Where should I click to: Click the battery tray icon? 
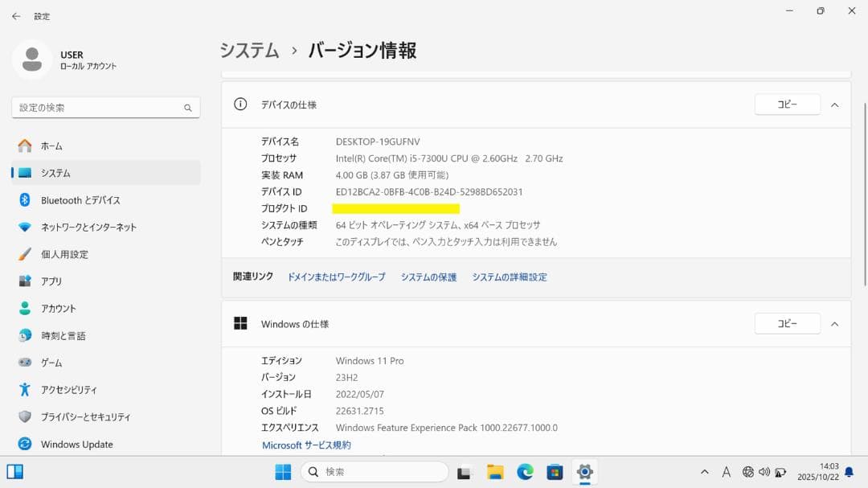pos(780,473)
